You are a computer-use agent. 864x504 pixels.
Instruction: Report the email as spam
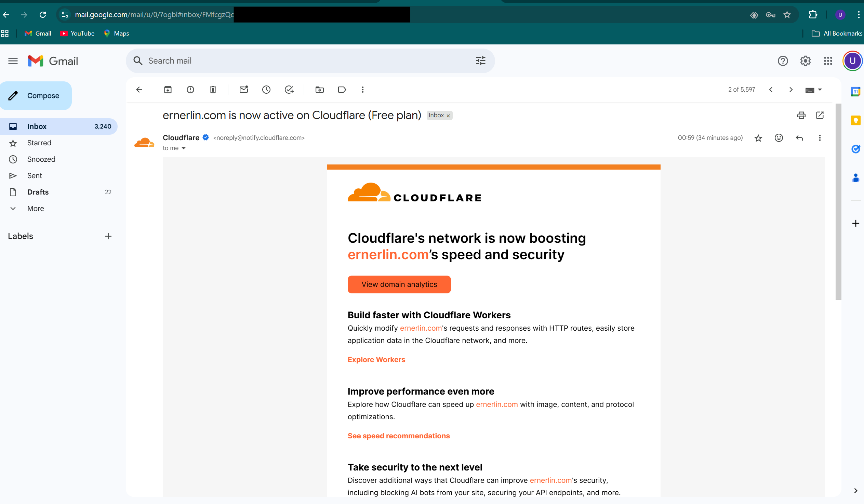[190, 90]
